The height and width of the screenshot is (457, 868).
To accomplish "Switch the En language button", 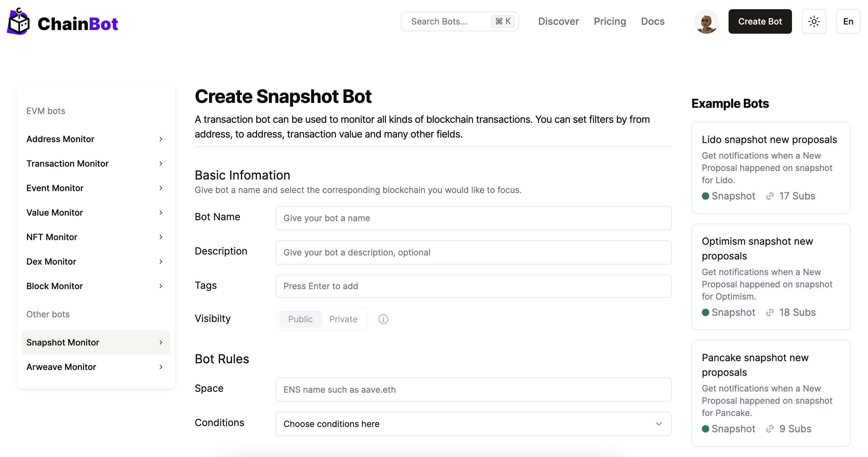I will tap(848, 21).
